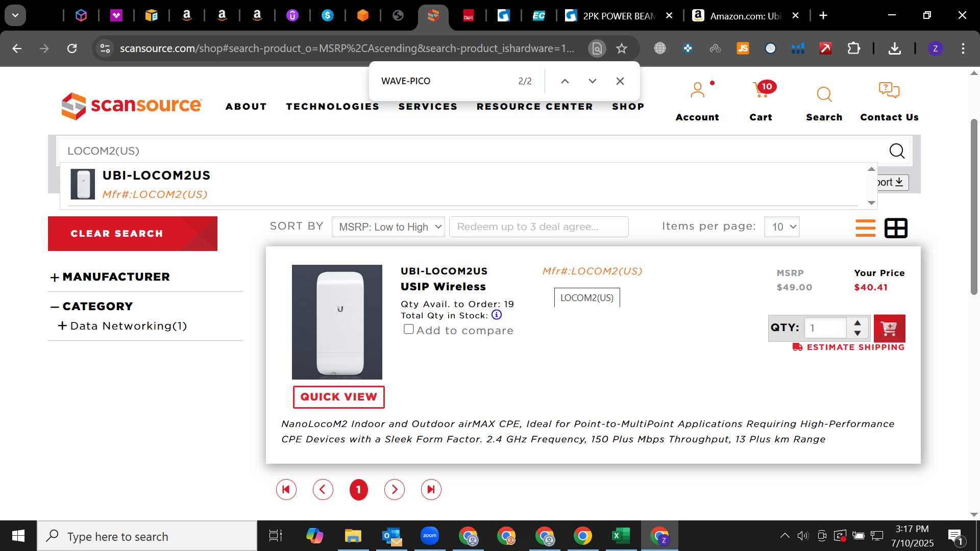Click the Account profile icon
Image resolution: width=980 pixels, height=551 pixels.
(697, 90)
